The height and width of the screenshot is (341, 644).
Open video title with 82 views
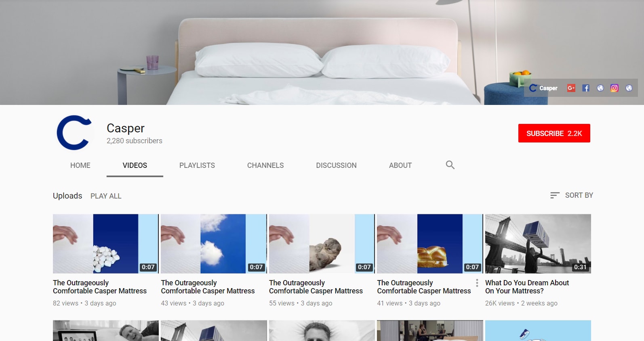click(100, 287)
